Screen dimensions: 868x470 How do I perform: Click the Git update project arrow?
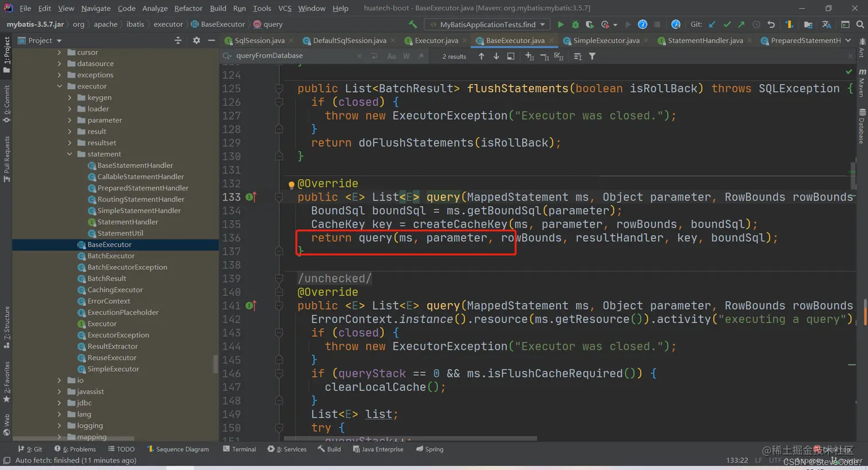click(x=712, y=24)
